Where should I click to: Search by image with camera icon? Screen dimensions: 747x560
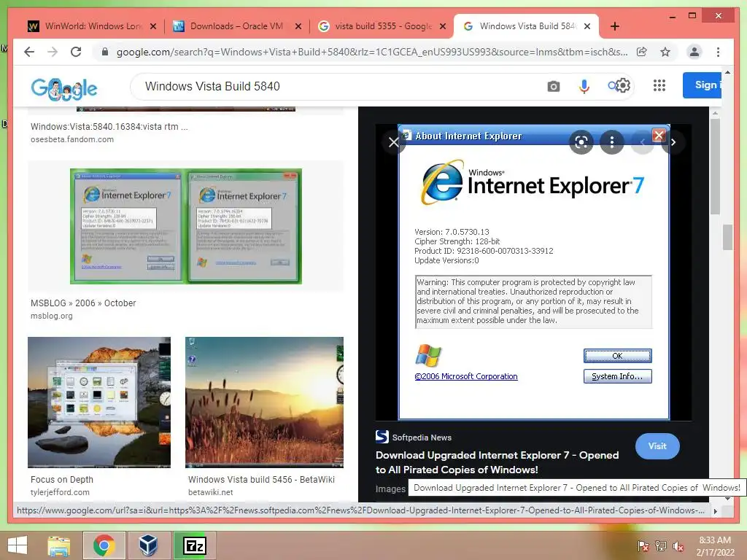(553, 86)
